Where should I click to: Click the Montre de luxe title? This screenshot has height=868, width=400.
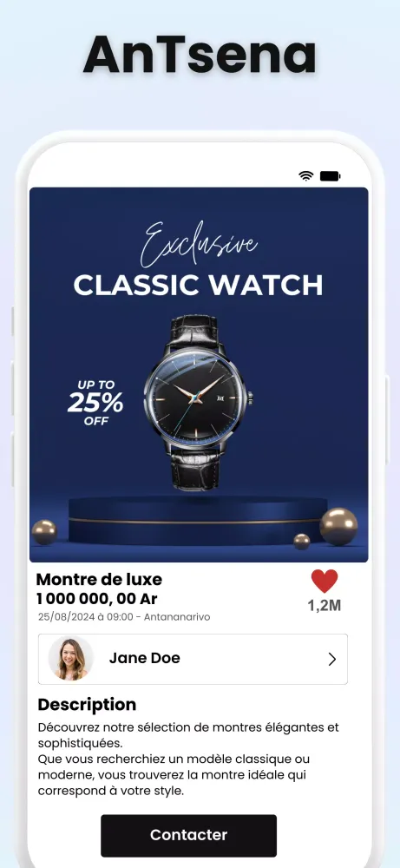click(x=99, y=580)
